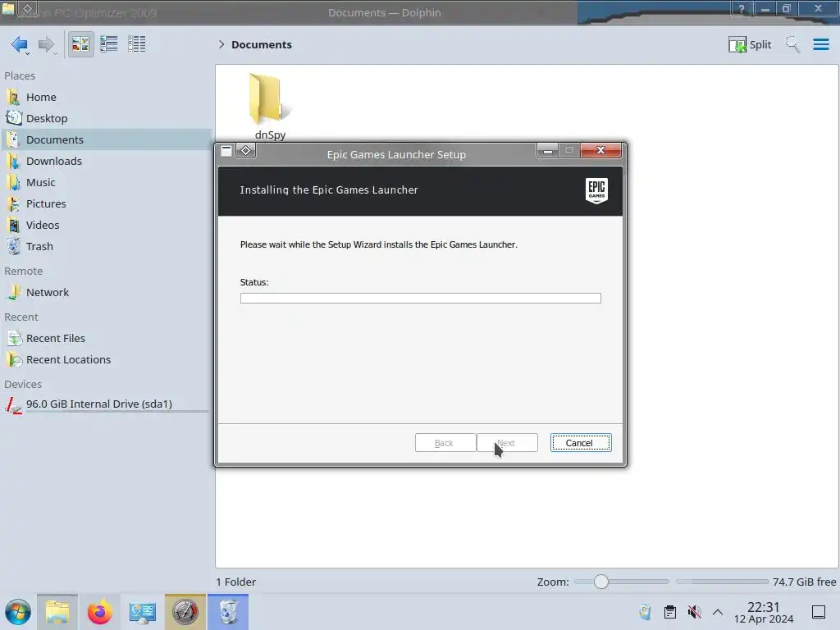
Task: Click the disabled Back button in setup
Action: click(x=445, y=443)
